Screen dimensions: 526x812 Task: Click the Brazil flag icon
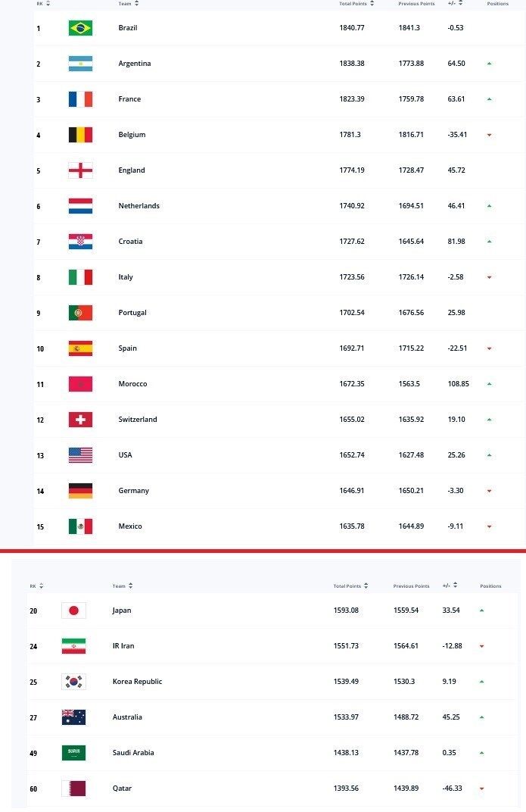click(80, 28)
